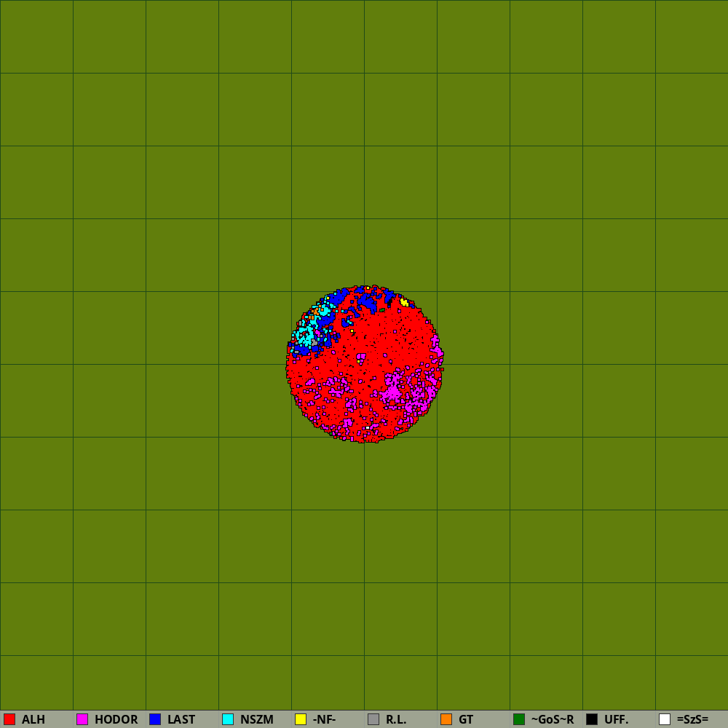This screenshot has width=728, height=728.
Task: Click the large magenta HODOR cluster on map
Action: pyautogui.click(x=393, y=393)
